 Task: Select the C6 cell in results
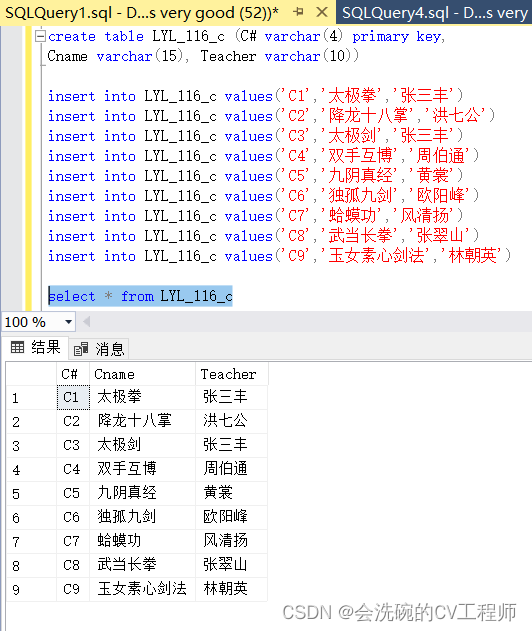coord(73,517)
